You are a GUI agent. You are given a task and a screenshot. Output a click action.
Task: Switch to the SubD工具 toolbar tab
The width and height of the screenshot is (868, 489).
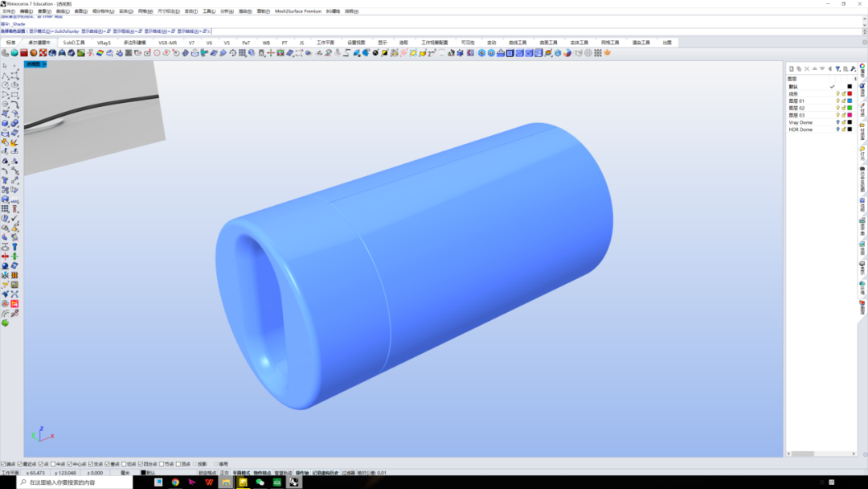pos(74,43)
